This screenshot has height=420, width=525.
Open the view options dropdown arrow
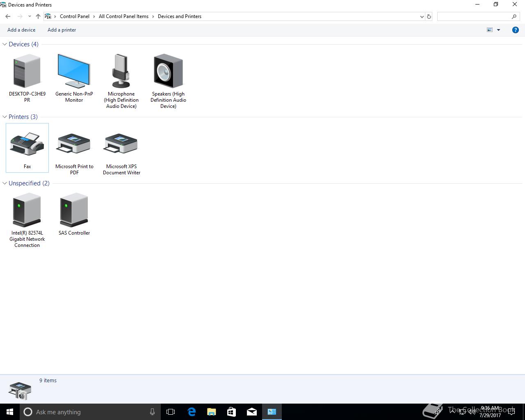click(499, 30)
